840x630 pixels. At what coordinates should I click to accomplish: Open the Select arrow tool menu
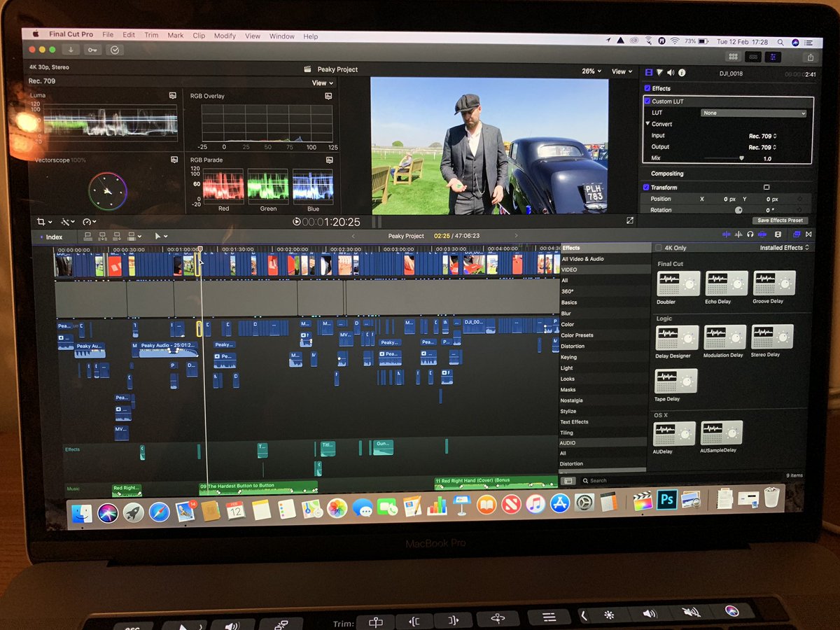point(160,237)
